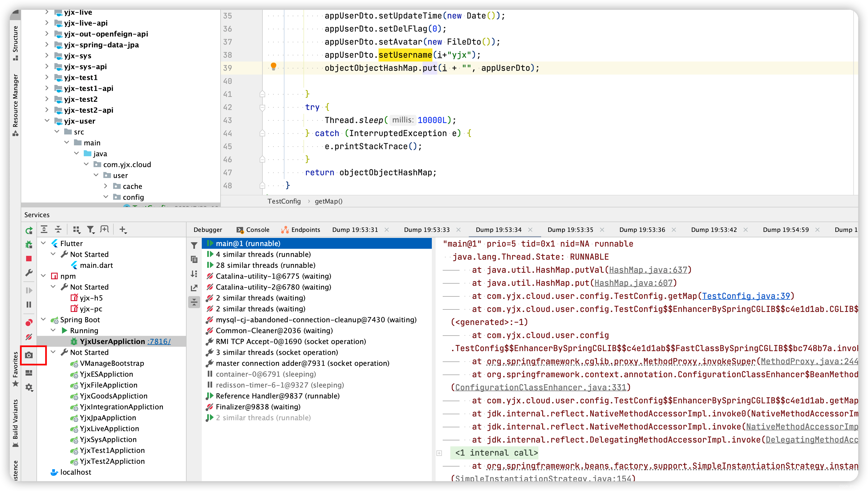The width and height of the screenshot is (868, 491).
Task: Click getMap() in the breadcrumb bar
Action: (328, 201)
